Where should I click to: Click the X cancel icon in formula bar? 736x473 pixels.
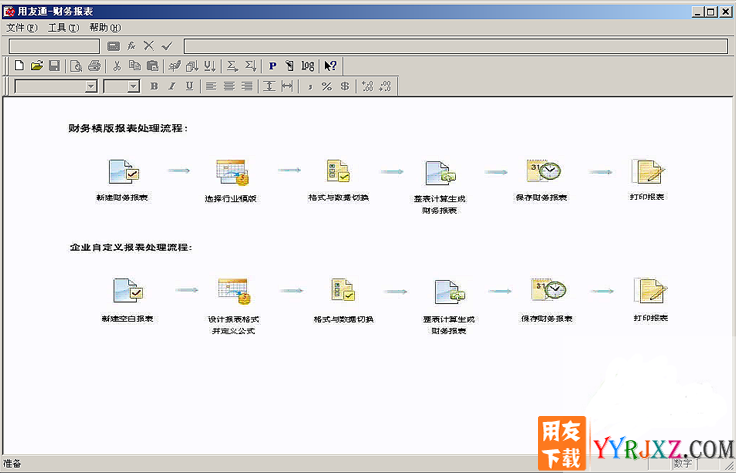click(149, 46)
